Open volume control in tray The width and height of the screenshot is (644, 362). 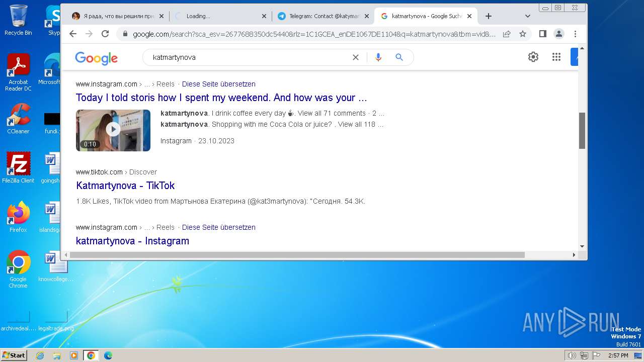(x=572, y=355)
